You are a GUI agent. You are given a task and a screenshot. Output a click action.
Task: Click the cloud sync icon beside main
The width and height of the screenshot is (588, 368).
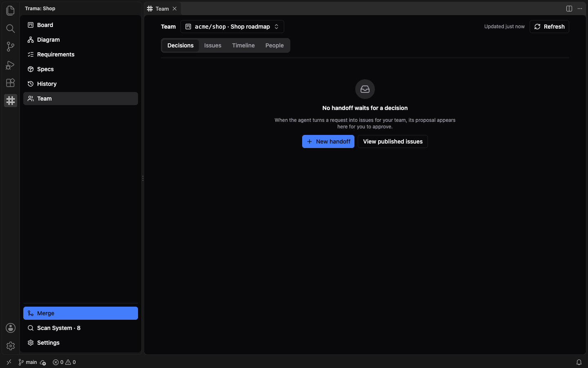43,362
